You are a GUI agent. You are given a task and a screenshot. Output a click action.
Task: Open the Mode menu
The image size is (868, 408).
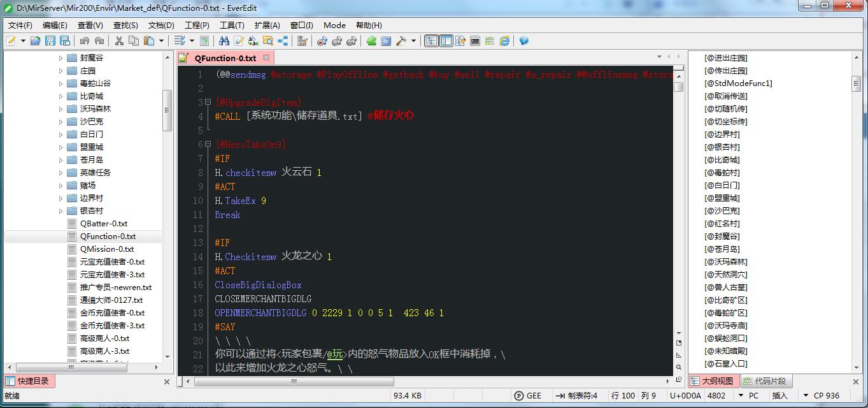click(x=334, y=25)
